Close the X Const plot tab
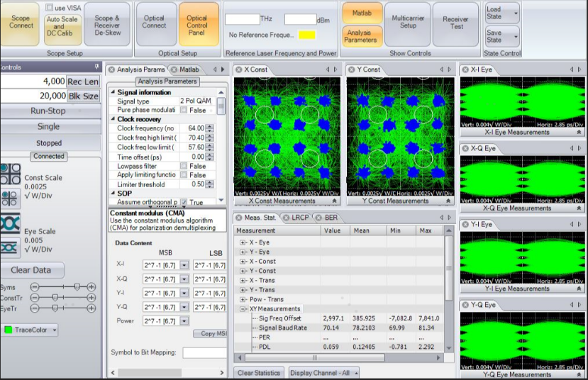The height and width of the screenshot is (380, 588). pyautogui.click(x=238, y=69)
